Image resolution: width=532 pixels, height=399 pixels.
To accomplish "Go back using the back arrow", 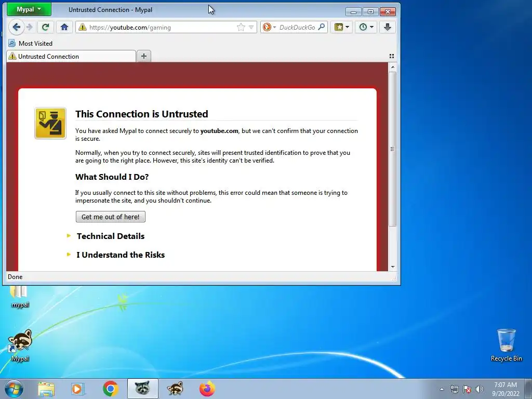I will pyautogui.click(x=16, y=27).
